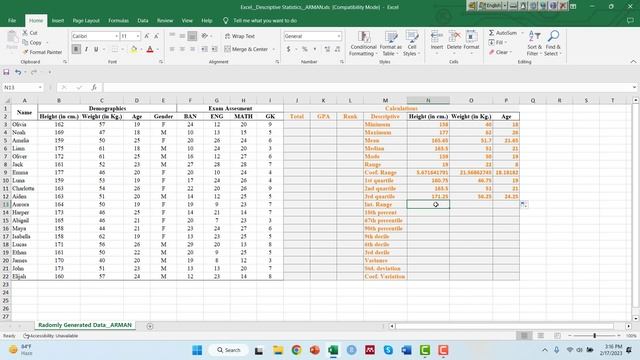Increase the font size
The image size is (640, 360).
[147, 36]
